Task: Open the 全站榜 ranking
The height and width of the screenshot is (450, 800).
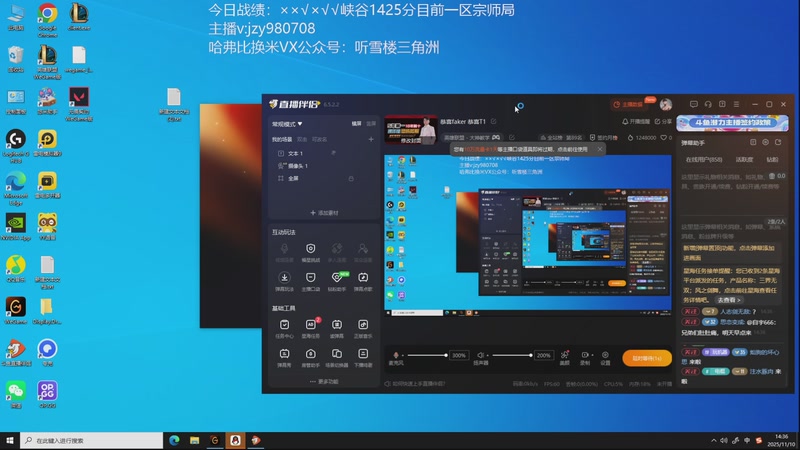Action: 561,138
